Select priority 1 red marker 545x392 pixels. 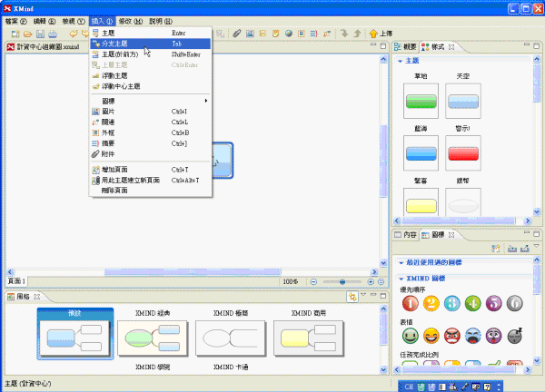pyautogui.click(x=411, y=303)
